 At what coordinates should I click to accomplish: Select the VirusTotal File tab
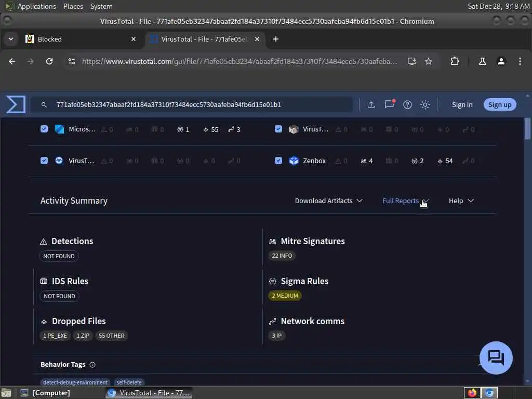(x=205, y=39)
